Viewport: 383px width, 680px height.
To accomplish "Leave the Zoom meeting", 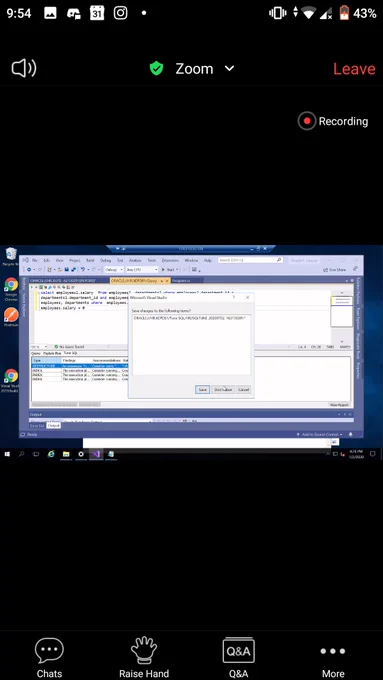I will click(354, 69).
